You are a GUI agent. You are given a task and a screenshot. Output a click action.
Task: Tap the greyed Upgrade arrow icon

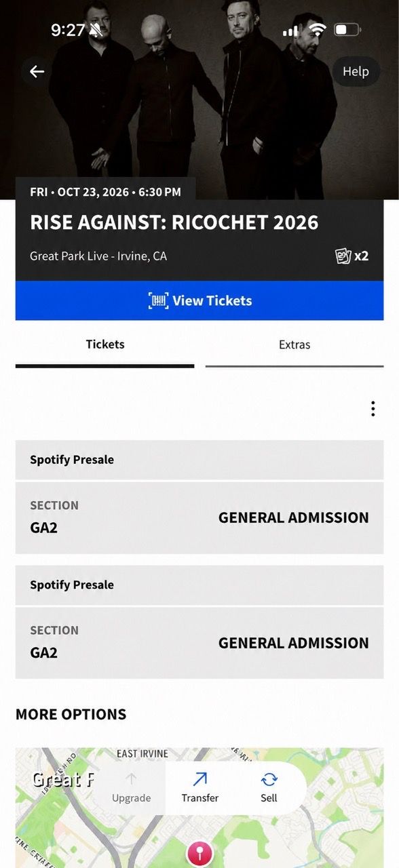(x=132, y=779)
